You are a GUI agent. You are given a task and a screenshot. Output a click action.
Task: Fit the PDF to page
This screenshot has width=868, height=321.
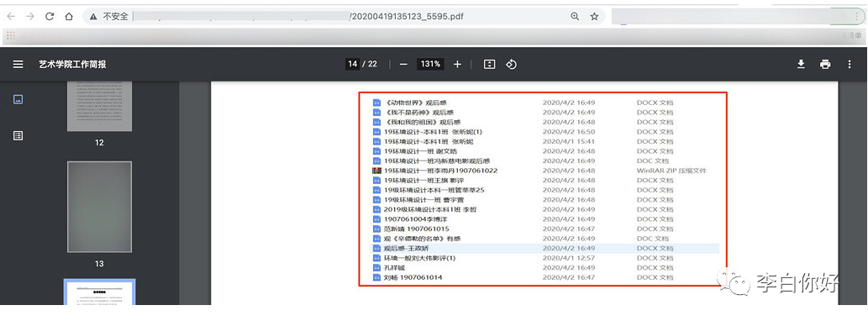489,64
